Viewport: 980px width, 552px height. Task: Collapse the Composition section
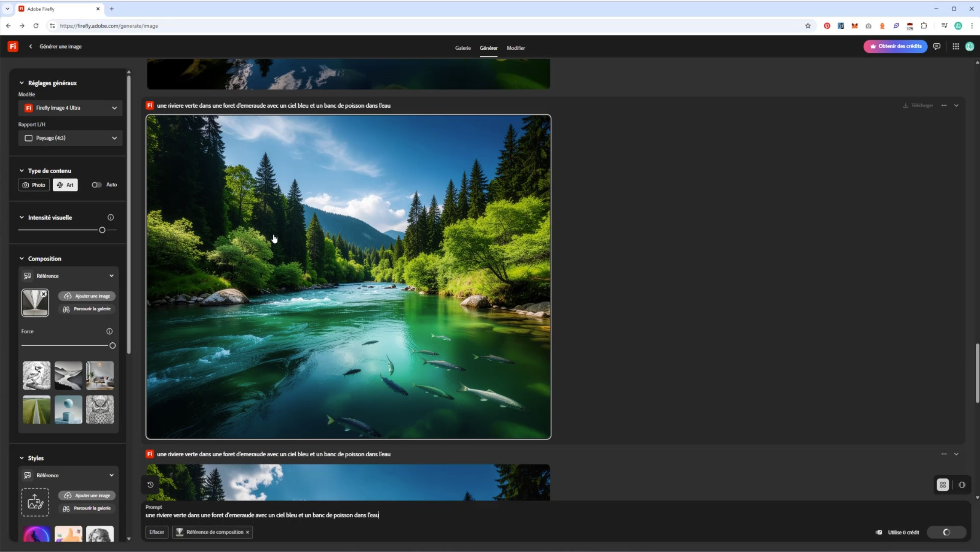[x=21, y=259]
